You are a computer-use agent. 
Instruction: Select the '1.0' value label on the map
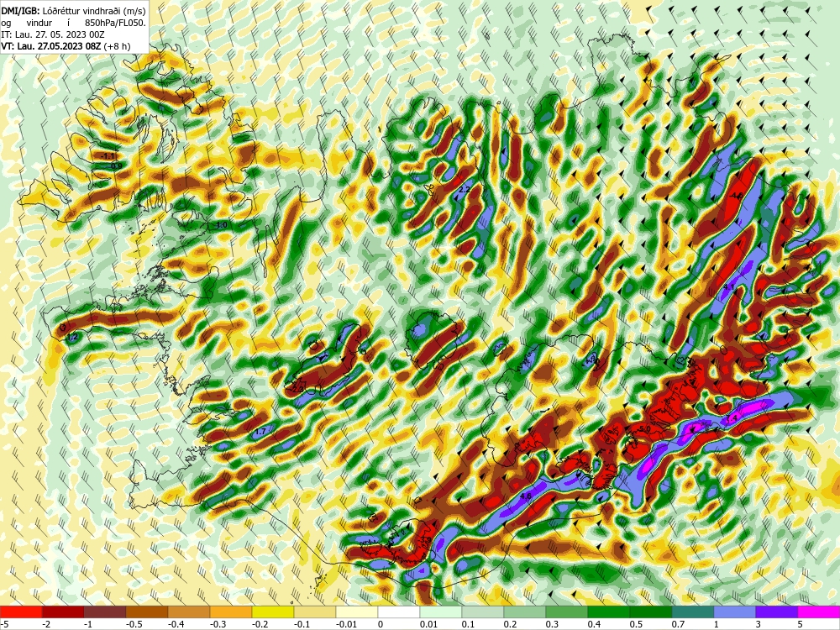point(221,225)
